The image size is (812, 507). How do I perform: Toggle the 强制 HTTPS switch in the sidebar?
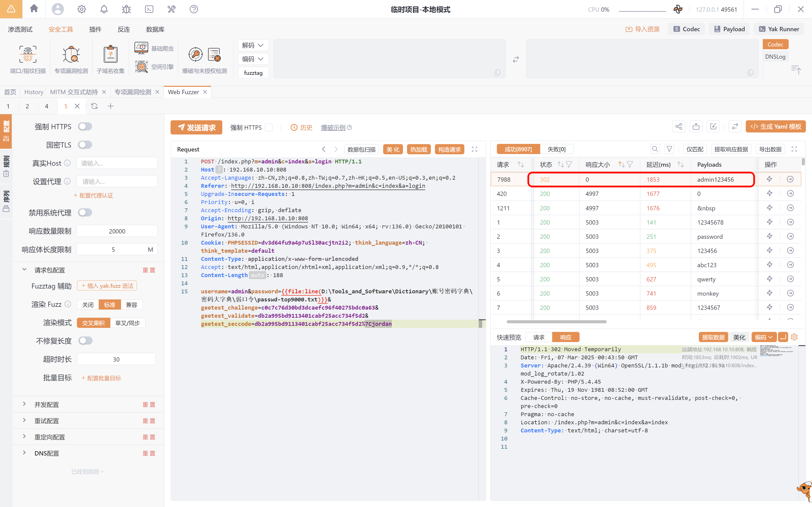click(85, 127)
